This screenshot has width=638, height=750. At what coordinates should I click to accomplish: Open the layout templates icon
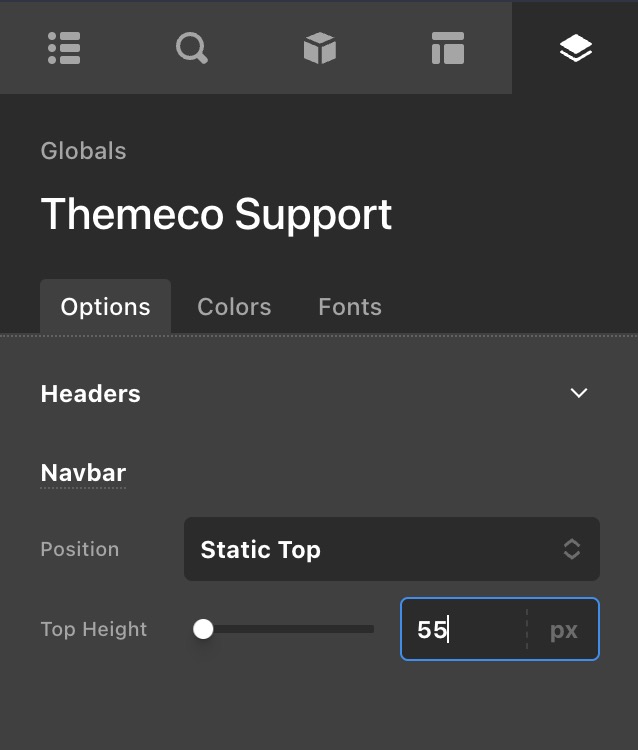coord(447,48)
